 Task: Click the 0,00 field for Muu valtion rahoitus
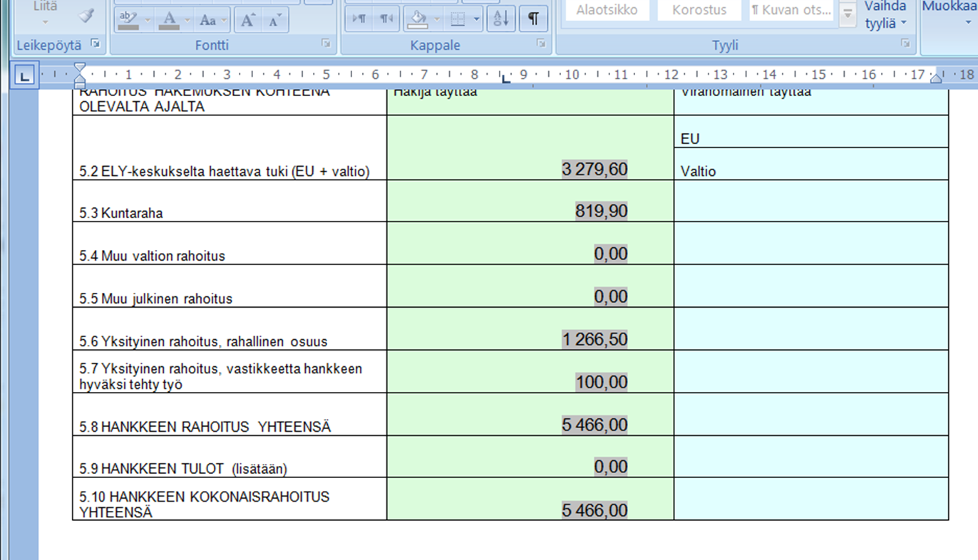coord(611,254)
